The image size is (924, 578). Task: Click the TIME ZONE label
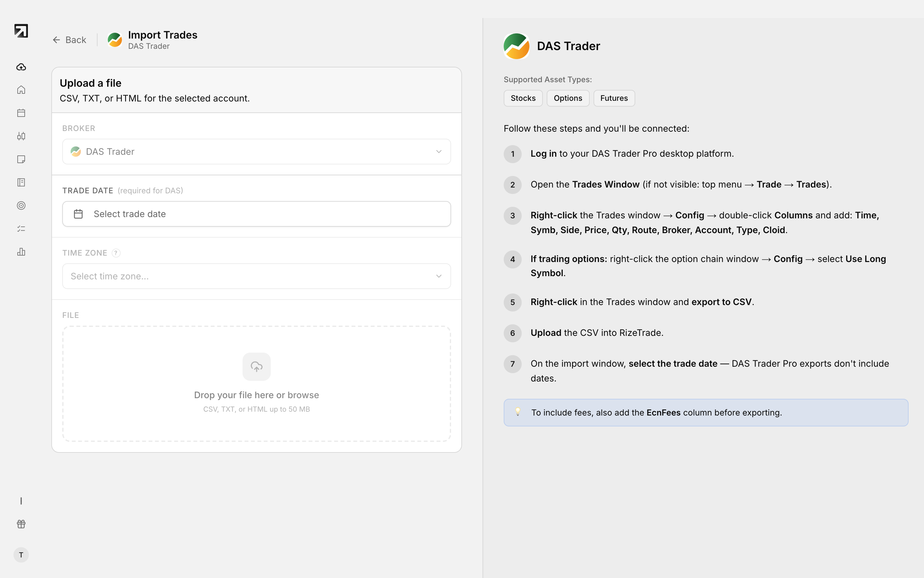click(x=85, y=253)
